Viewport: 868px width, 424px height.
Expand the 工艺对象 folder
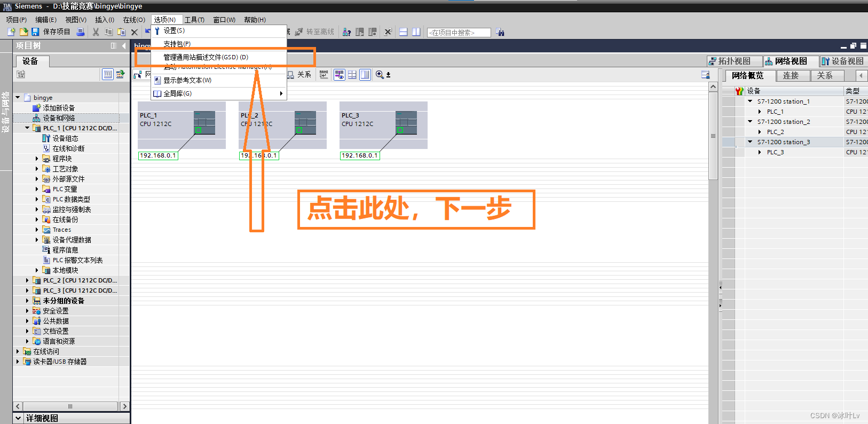point(37,169)
